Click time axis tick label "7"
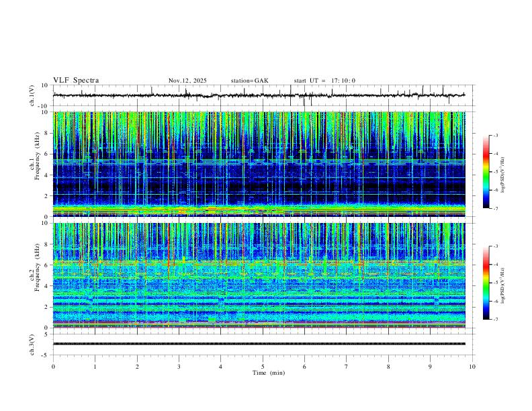Screen dimensions: 532x411 (347, 367)
